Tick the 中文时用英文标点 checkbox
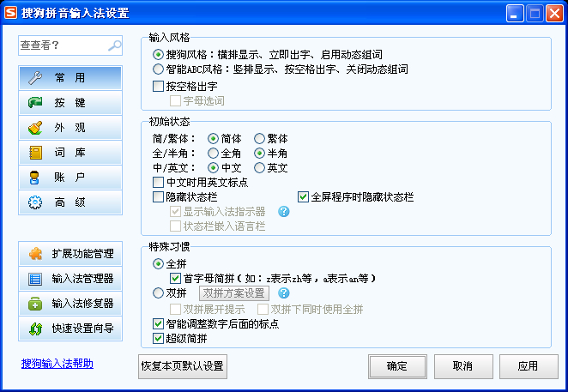The image size is (568, 392). tap(158, 182)
